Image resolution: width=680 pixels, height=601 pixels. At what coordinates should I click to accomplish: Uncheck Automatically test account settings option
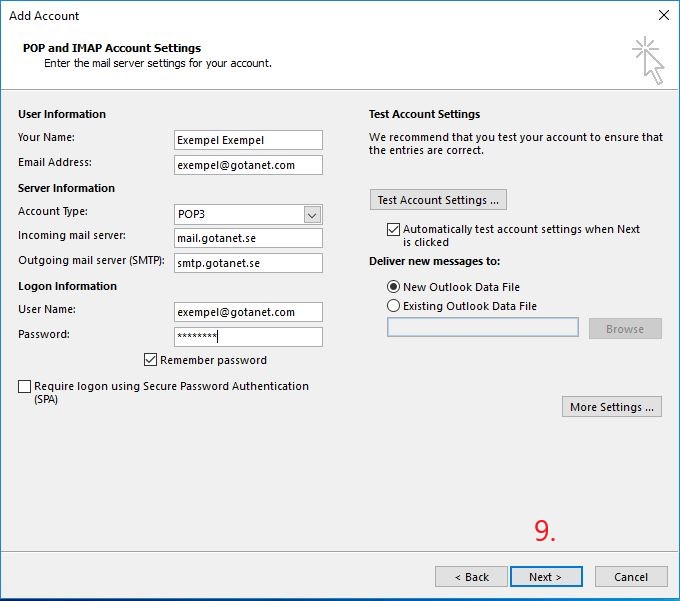pos(393,229)
